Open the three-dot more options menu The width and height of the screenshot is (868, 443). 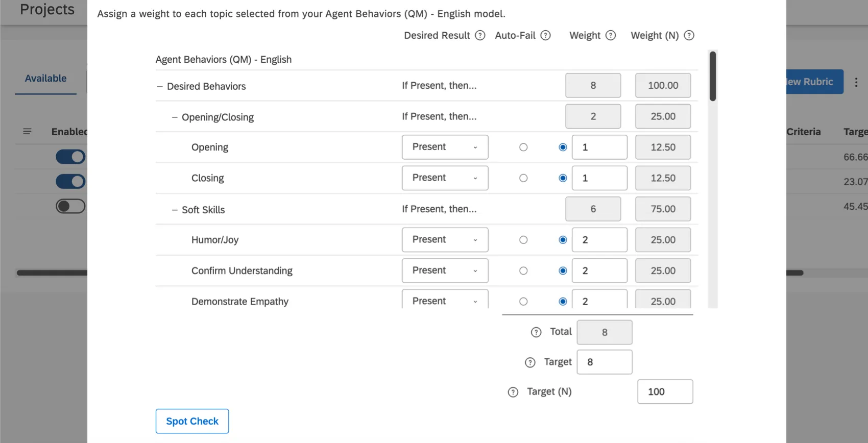[x=856, y=82]
